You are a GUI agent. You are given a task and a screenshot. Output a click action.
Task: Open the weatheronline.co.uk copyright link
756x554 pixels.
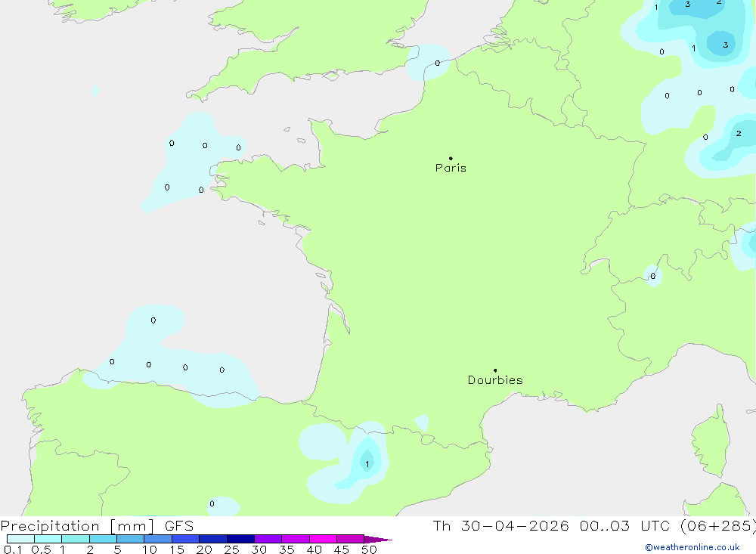(x=692, y=547)
